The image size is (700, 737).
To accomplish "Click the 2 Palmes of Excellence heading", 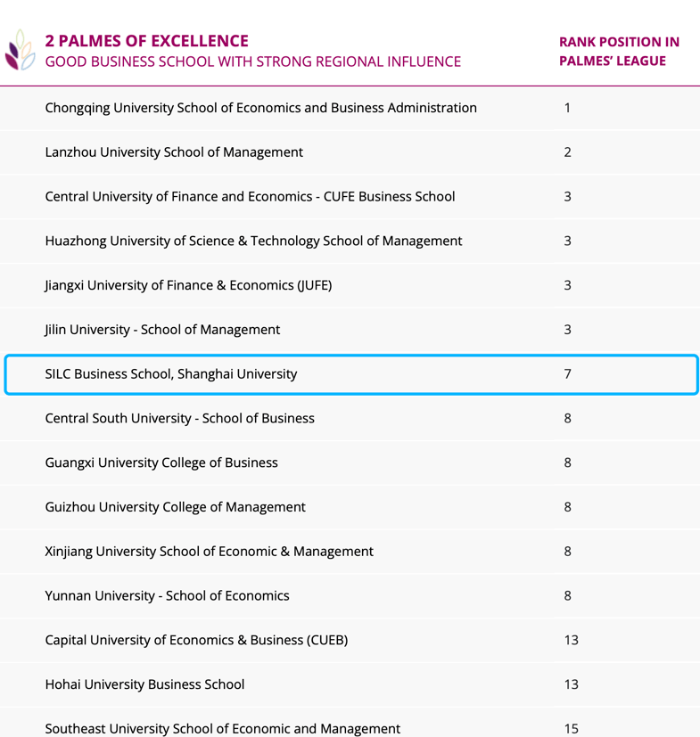I will [147, 41].
